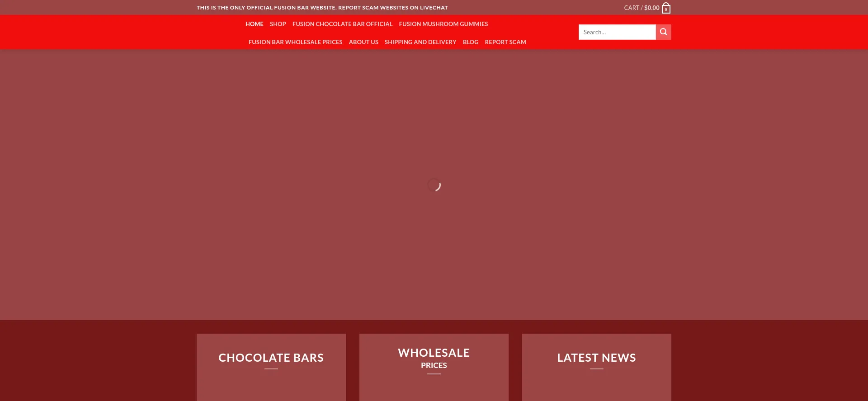868x401 pixels.
Task: Click the official website scam notice text
Action: (322, 8)
